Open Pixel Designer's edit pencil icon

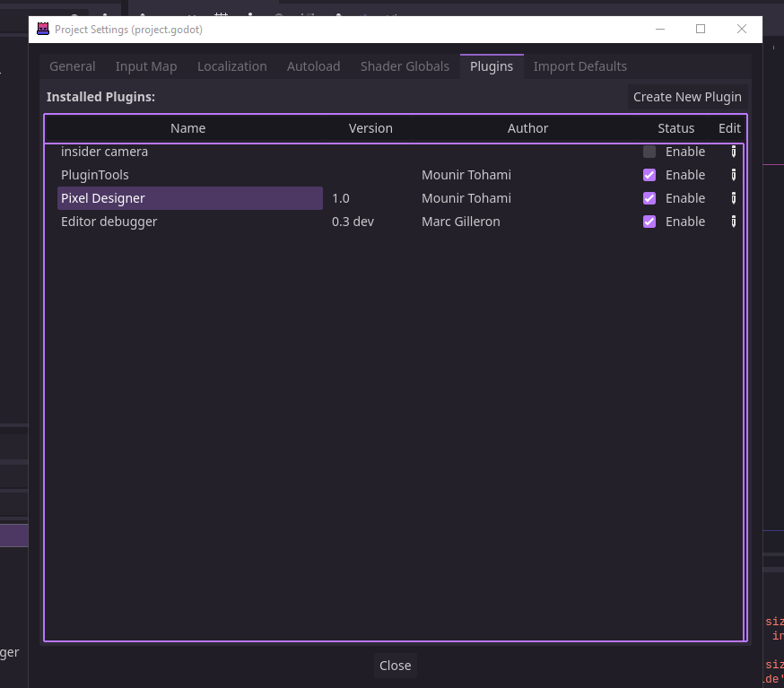pos(733,197)
